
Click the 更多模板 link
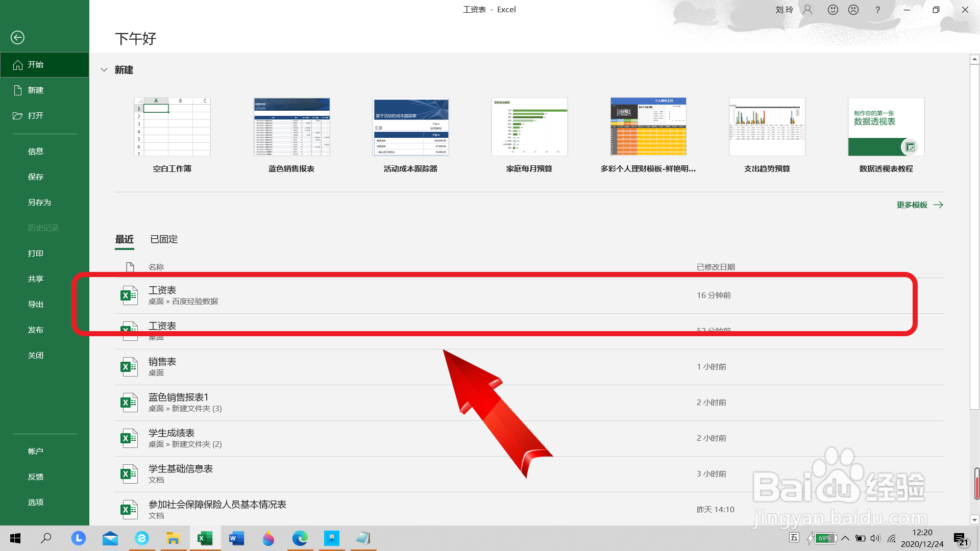coord(920,205)
